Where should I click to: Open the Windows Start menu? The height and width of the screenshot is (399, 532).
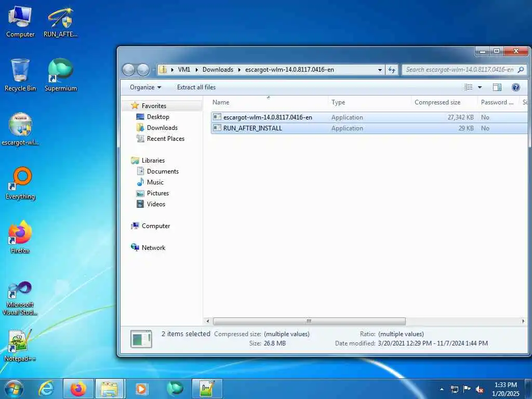tap(14, 389)
